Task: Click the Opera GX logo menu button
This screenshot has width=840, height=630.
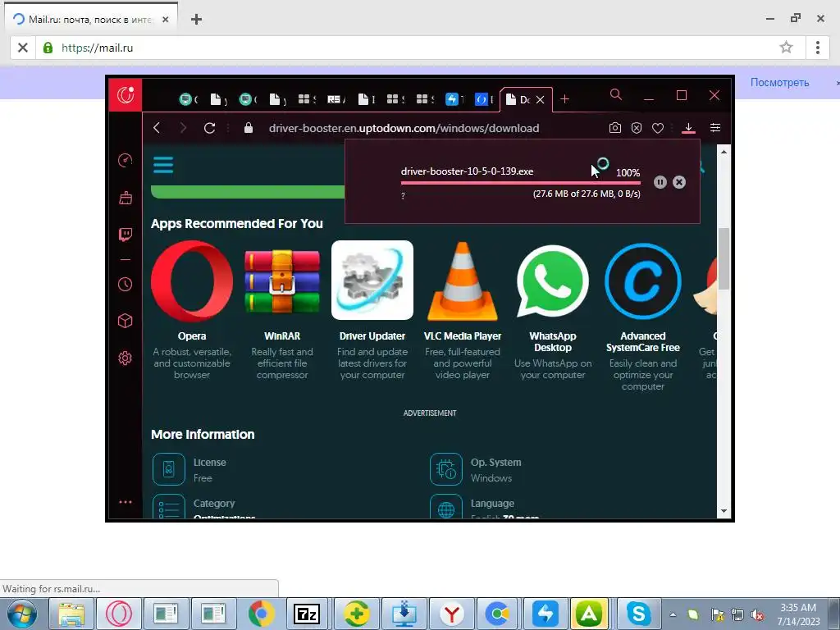Action: (126, 95)
